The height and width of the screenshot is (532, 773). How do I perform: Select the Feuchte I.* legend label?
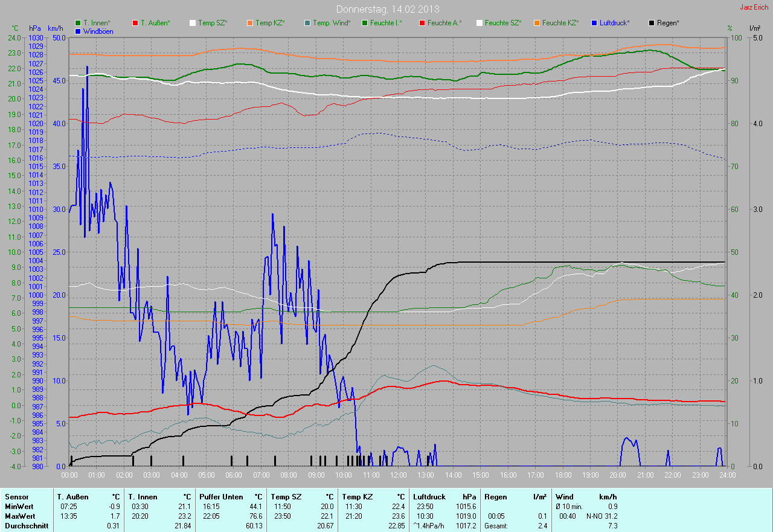tap(386, 23)
